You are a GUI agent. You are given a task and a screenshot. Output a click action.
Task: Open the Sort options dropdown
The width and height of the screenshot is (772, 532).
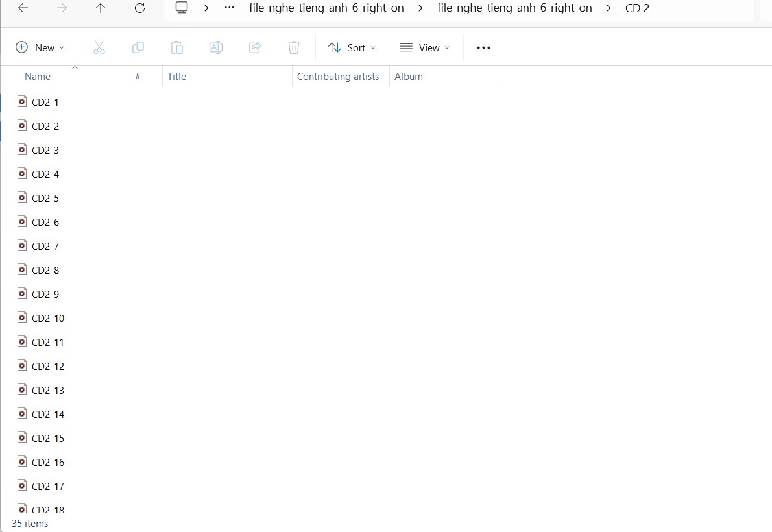(x=352, y=47)
